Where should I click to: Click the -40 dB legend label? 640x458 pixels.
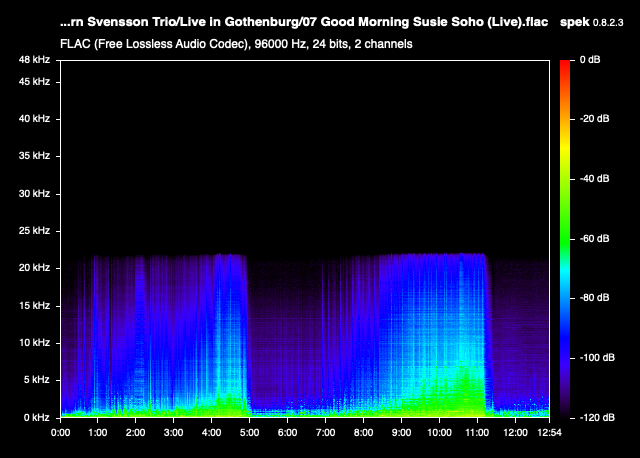[x=594, y=179]
